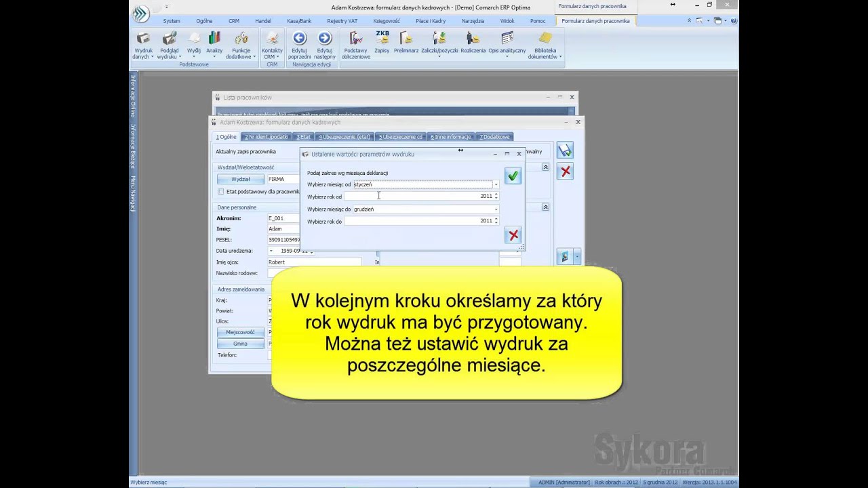This screenshot has height=488, width=868.
Task: Save the employee form with diskette icon
Action: (565, 150)
